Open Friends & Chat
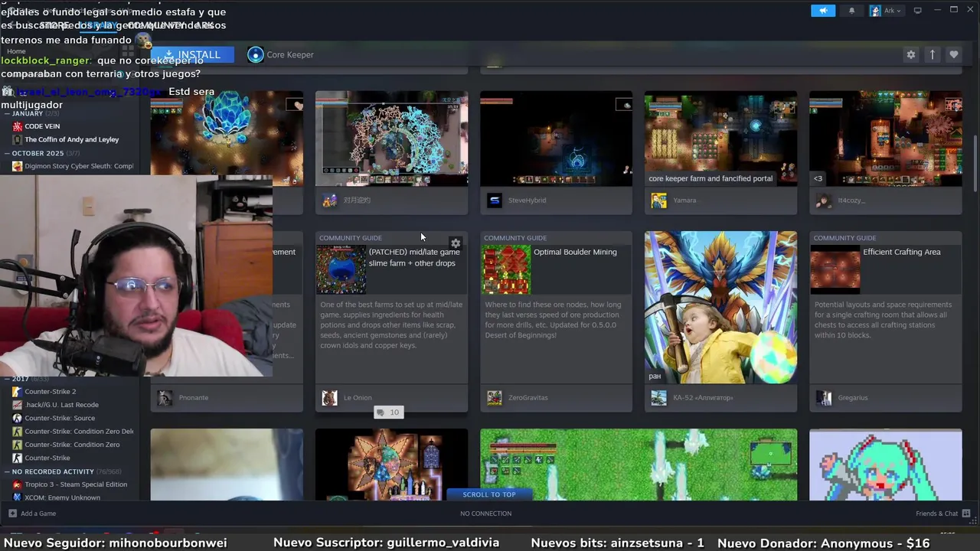This screenshot has width=980, height=551. [942, 514]
